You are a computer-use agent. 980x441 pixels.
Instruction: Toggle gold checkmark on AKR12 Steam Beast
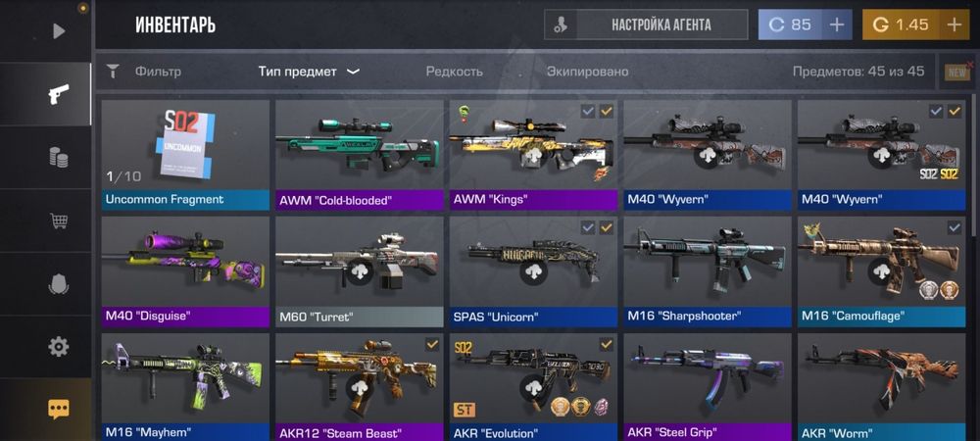[432, 344]
